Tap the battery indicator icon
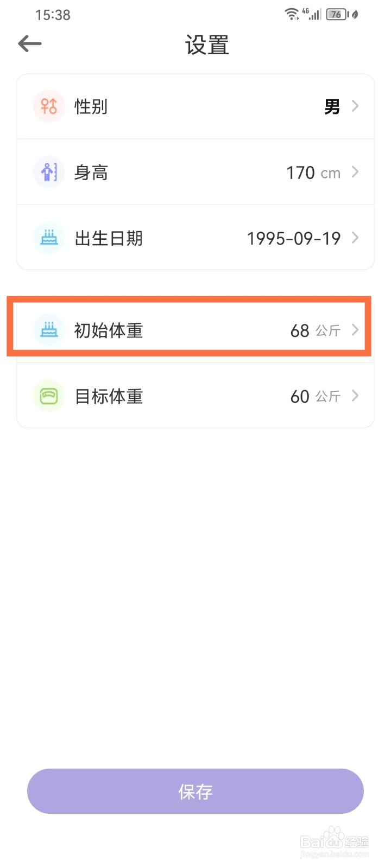This screenshot has height=868, width=391. click(337, 15)
